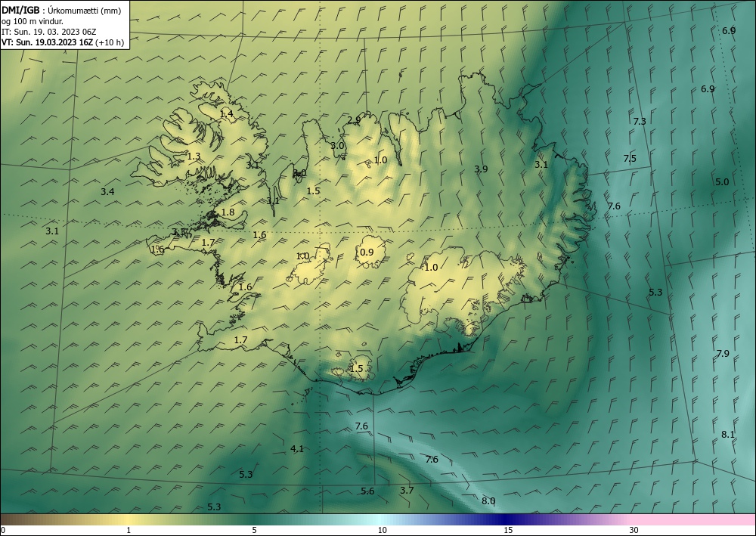Click the "(+10 h)" forecast offset text
This screenshot has height=536, width=756.
point(110,42)
